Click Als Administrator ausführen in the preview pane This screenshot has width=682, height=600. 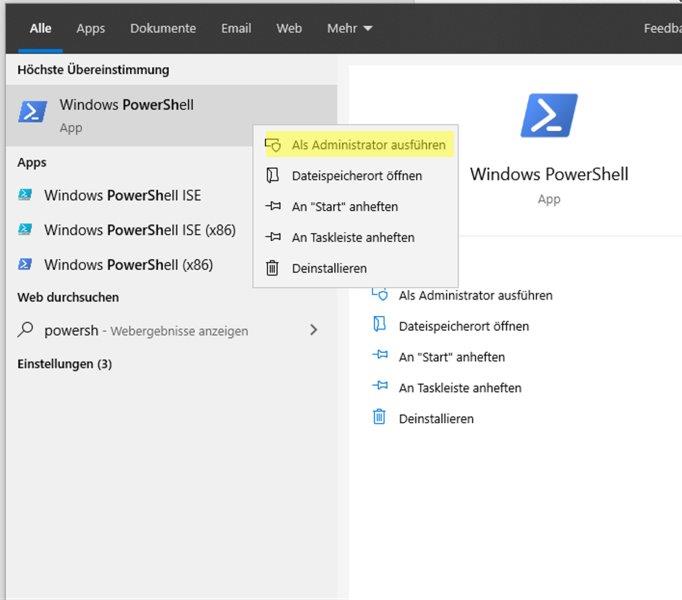[476, 295]
